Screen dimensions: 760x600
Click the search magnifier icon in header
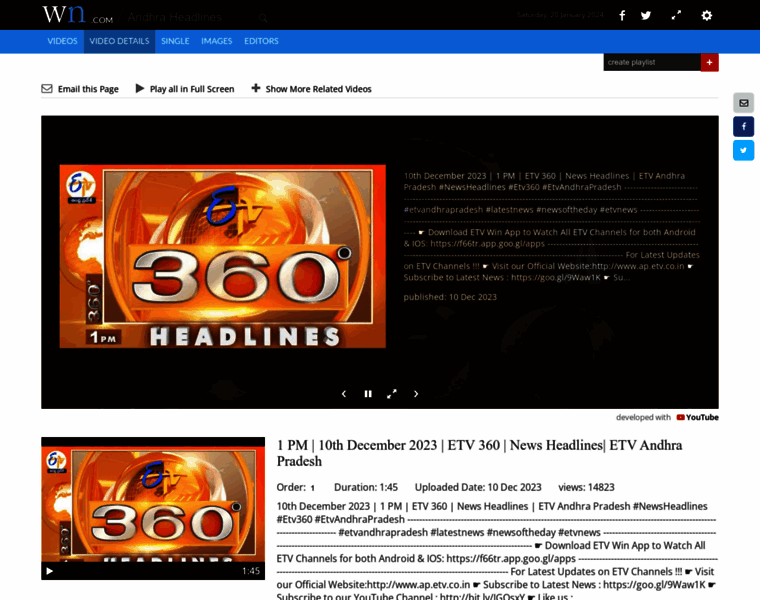click(263, 18)
